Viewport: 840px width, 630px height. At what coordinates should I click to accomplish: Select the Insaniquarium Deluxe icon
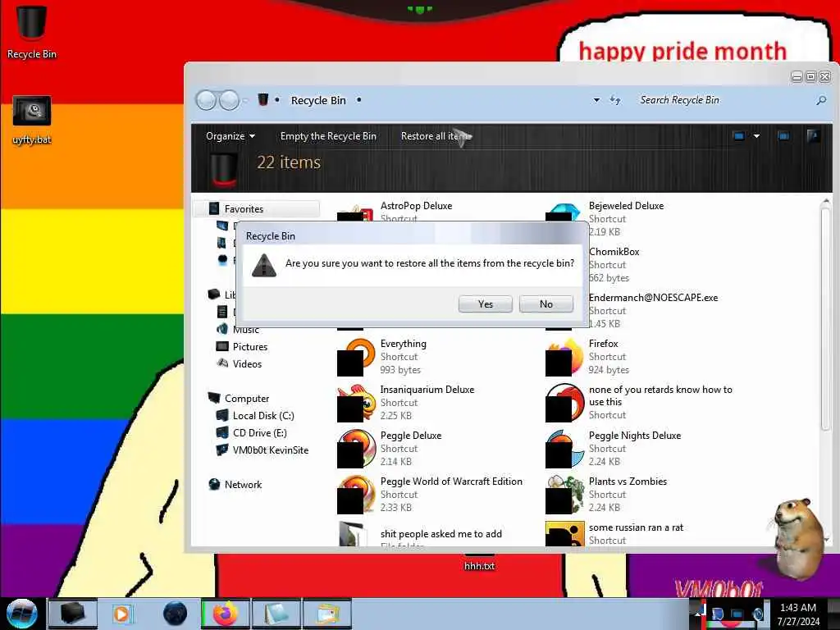356,403
